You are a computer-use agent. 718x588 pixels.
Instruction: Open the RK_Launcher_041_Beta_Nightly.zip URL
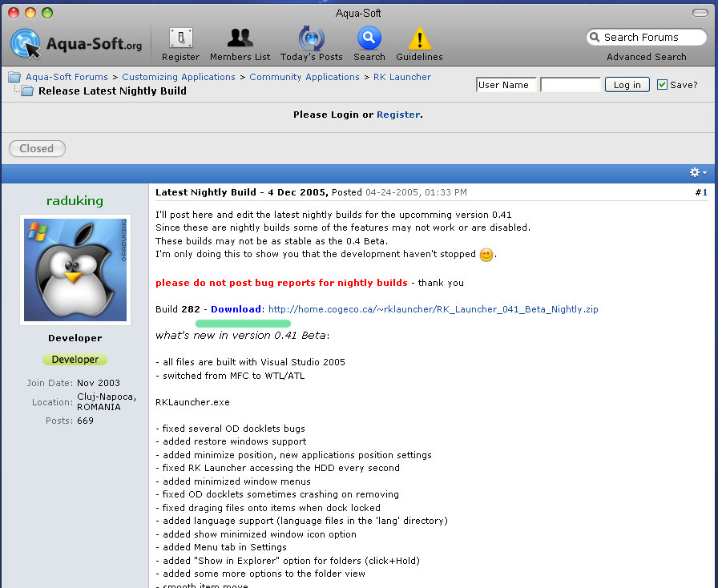[433, 309]
